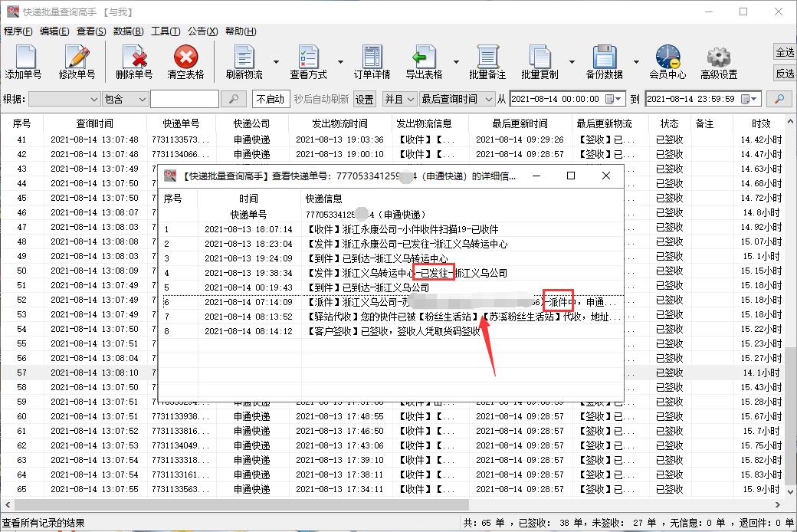The width and height of the screenshot is (797, 532).
Task: Open the 包含 condition dropdown
Action: (125, 98)
